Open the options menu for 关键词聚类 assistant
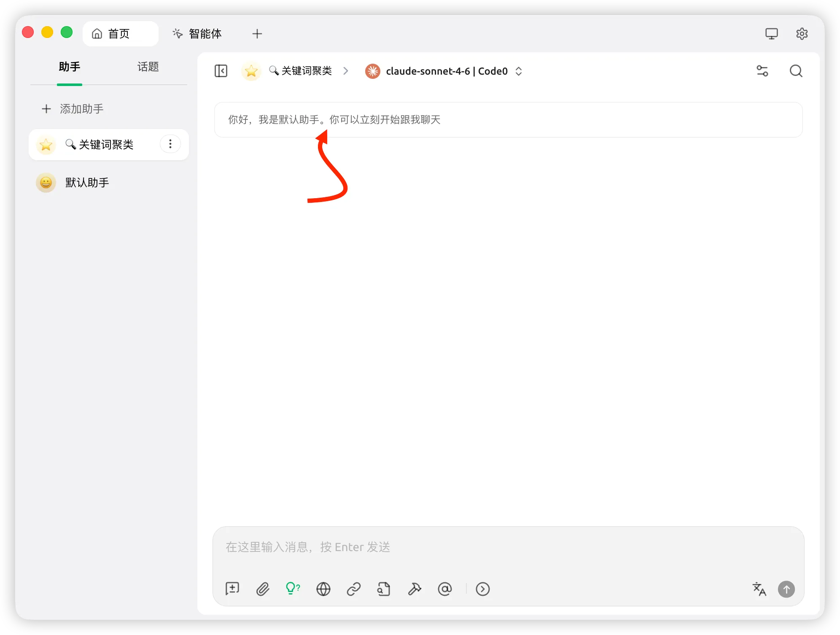The height and width of the screenshot is (635, 840). tap(170, 144)
